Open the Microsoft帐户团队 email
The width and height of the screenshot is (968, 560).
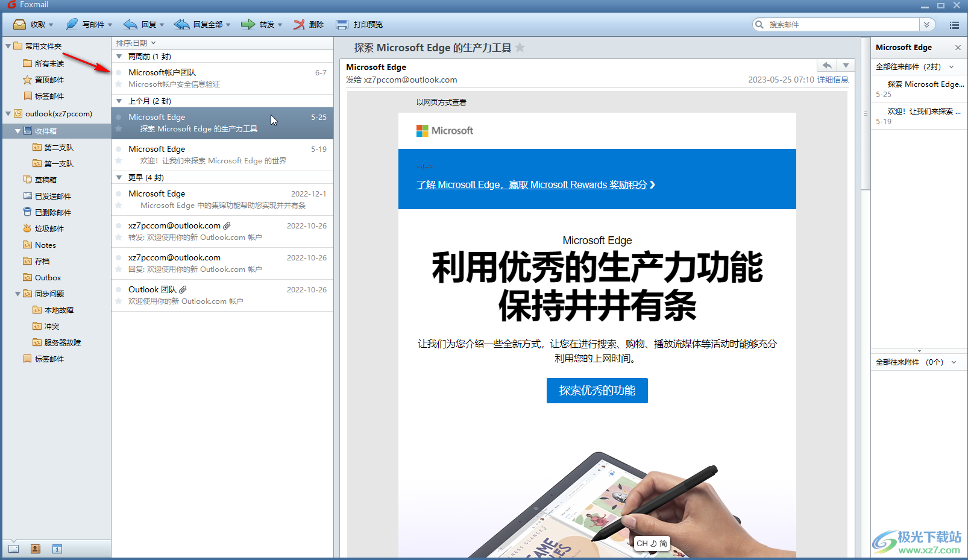(222, 78)
